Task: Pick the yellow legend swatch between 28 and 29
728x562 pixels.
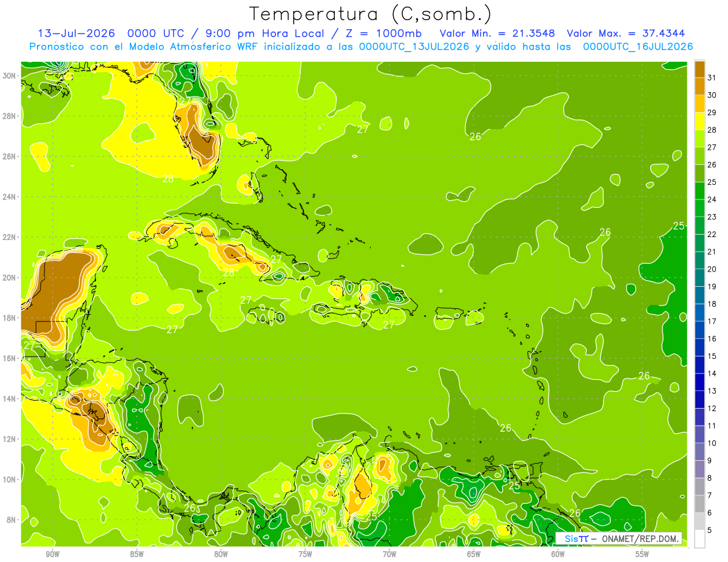Action: (x=699, y=121)
